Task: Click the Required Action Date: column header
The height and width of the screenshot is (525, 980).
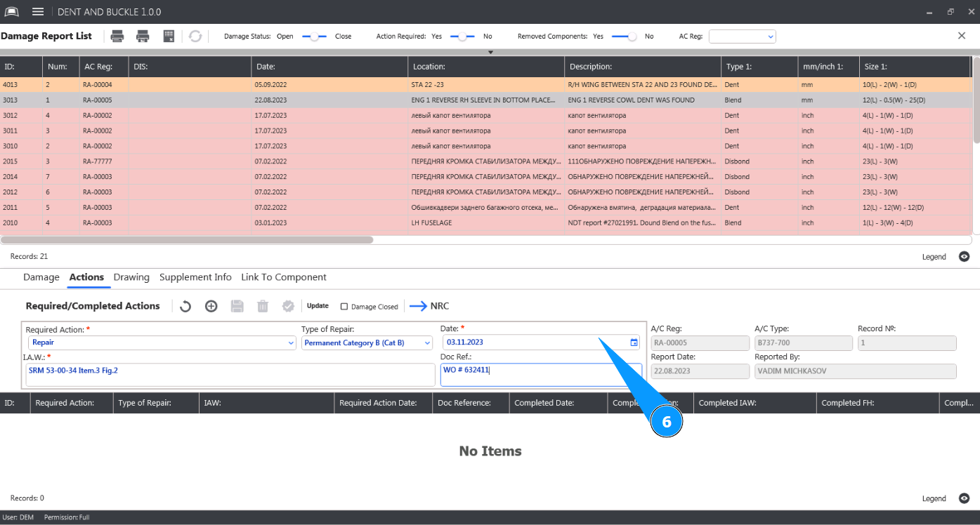Action: click(384, 403)
